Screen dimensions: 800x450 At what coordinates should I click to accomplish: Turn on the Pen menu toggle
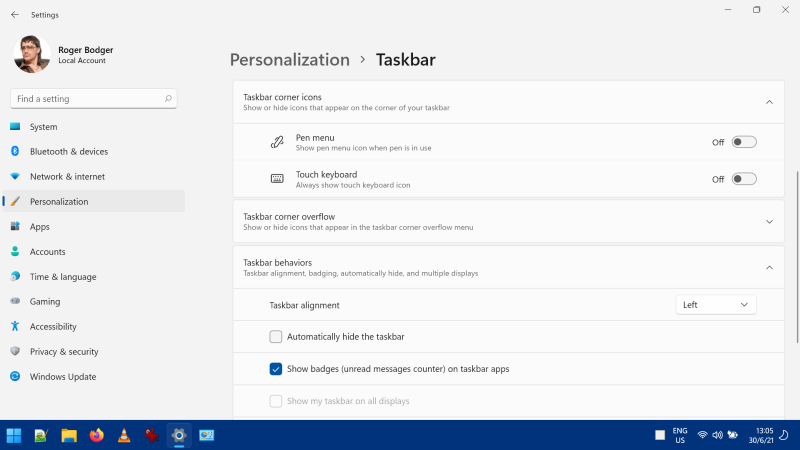pos(743,142)
